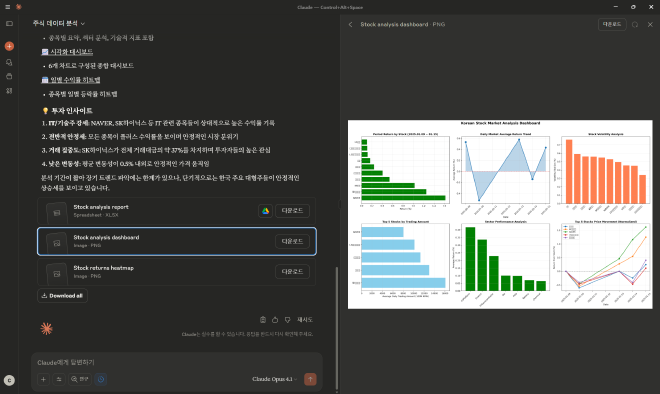Select the Stock analysis dashboard card

pos(176,241)
